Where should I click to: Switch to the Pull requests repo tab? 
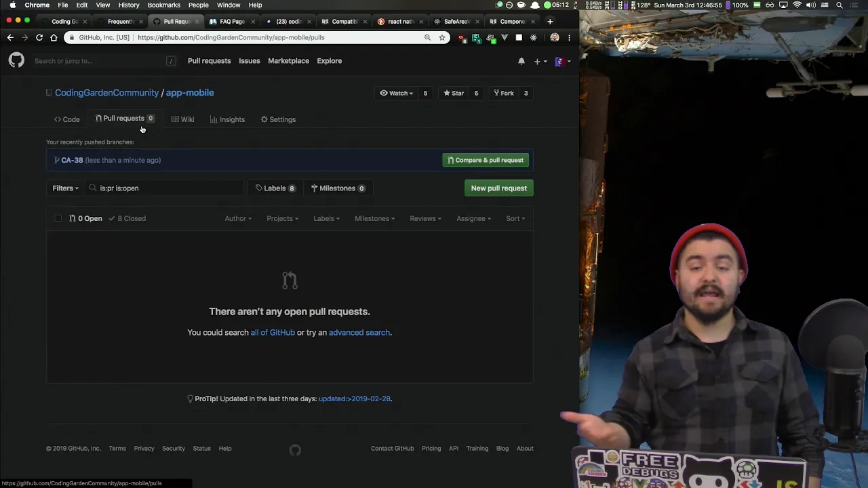pos(125,119)
